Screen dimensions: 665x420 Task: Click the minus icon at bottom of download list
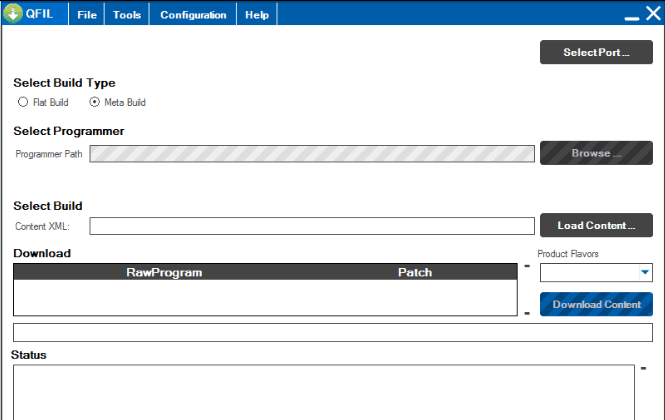(527, 314)
